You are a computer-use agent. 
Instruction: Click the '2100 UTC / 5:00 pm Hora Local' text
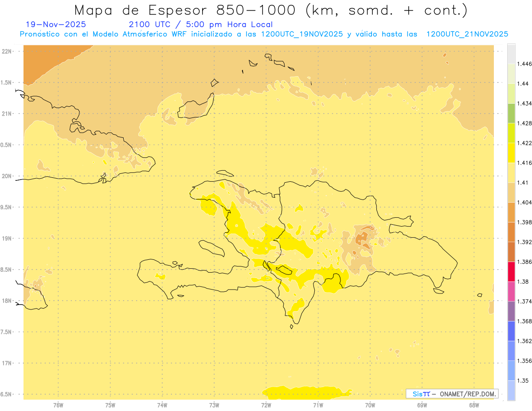click(x=201, y=25)
